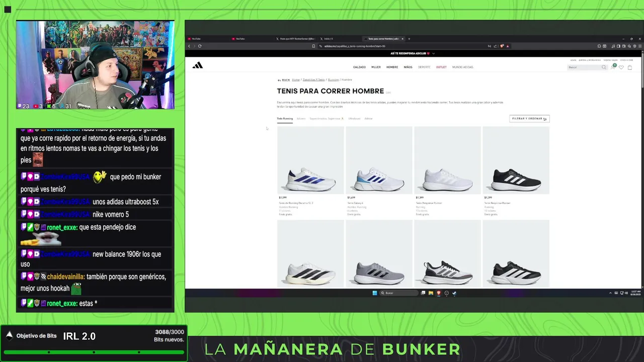Screen dimensions: 644x362
Task: Select the Adistar tab
Action: point(368,119)
